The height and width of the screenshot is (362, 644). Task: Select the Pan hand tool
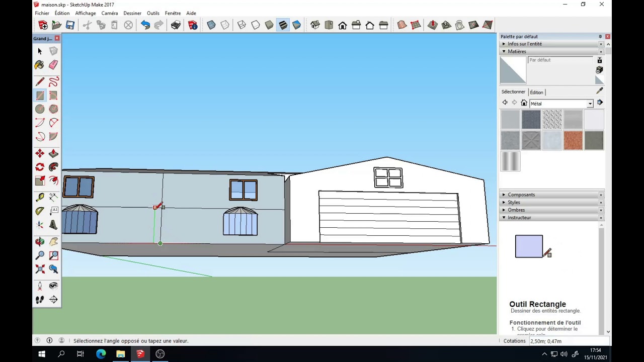tap(53, 242)
